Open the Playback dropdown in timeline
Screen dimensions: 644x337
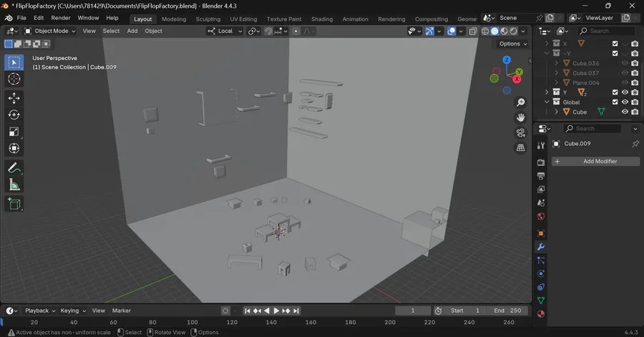40,311
